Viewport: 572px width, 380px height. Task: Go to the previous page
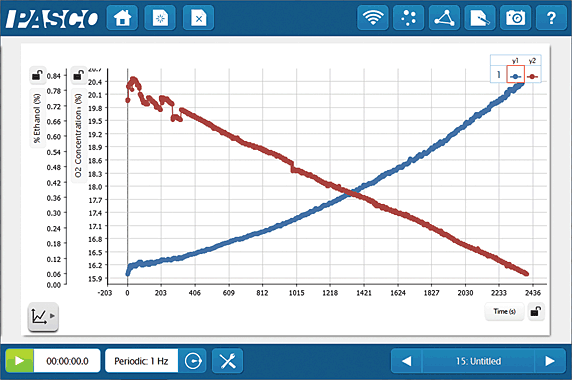tap(406, 361)
